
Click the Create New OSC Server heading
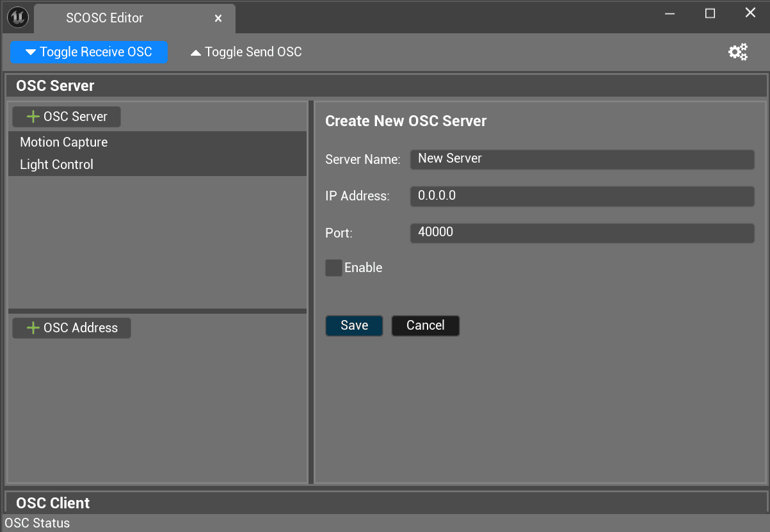point(406,121)
